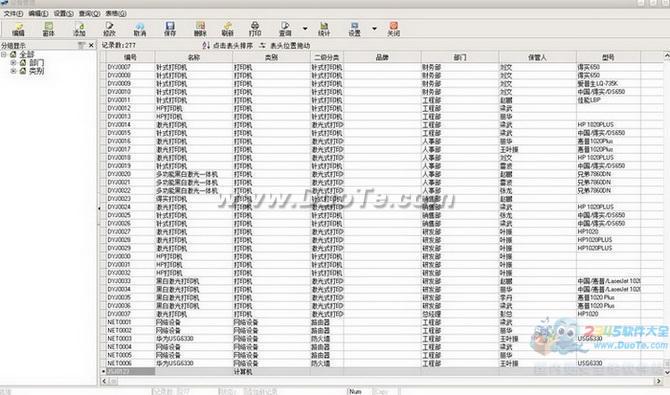This screenshot has width=670, height=395.
Task: Click the 删除 (Delete) toolbar icon
Action: coord(200,29)
